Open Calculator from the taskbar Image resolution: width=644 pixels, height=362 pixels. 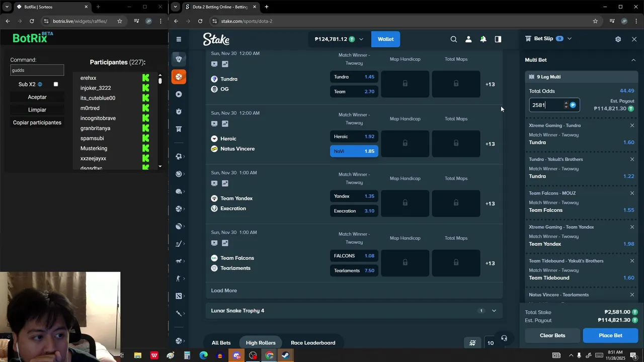(187, 355)
